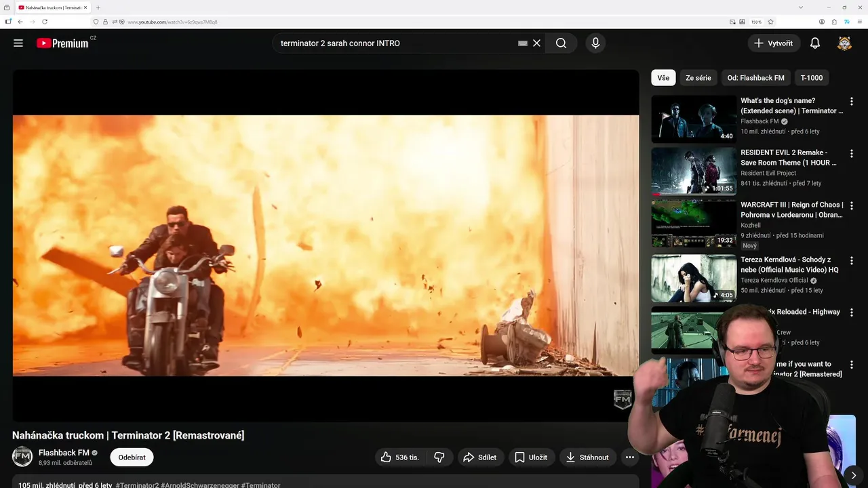Click the magnifier search button
This screenshot has height=488, width=868.
click(x=561, y=43)
